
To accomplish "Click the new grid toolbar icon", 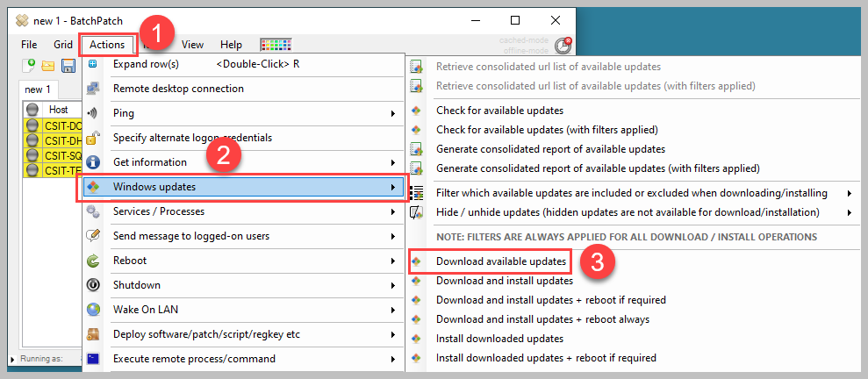I will point(29,66).
